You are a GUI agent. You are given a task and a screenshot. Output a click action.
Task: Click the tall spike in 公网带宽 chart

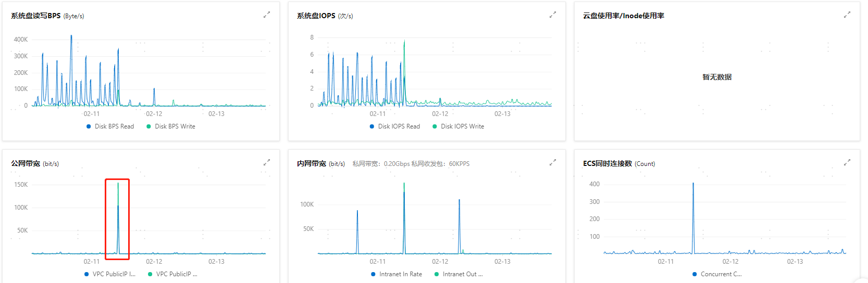point(118,218)
